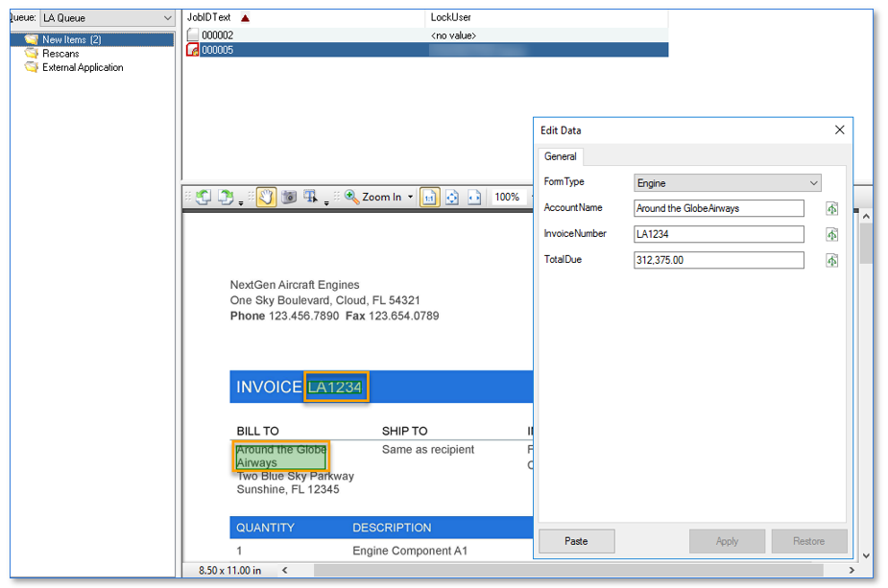This screenshot has width=888, height=588.
Task: Click the capture icon beside AccountName field
Action: 831,209
